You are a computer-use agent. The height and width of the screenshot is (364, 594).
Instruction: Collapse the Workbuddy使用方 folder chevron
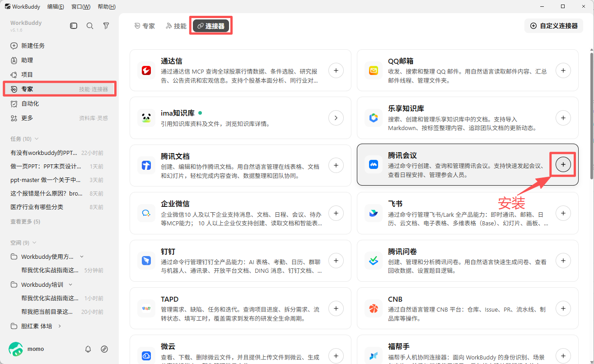(x=82, y=257)
